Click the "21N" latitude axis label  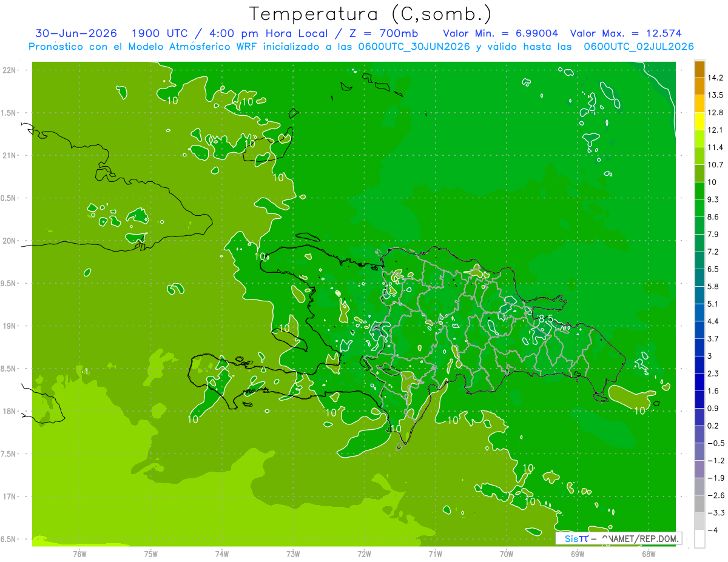pyautogui.click(x=10, y=155)
